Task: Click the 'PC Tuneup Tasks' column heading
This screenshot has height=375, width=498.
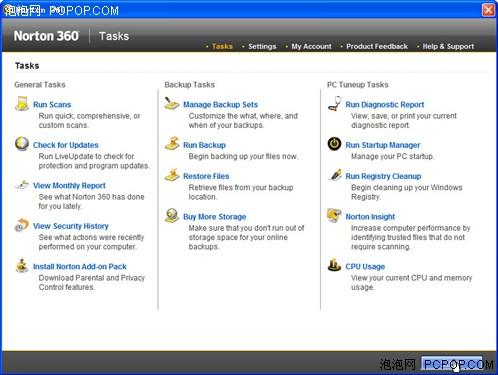Action: 358,85
